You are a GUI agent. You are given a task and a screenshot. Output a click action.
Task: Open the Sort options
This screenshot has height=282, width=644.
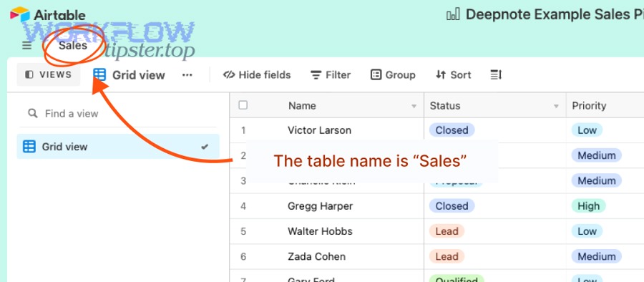(x=453, y=75)
